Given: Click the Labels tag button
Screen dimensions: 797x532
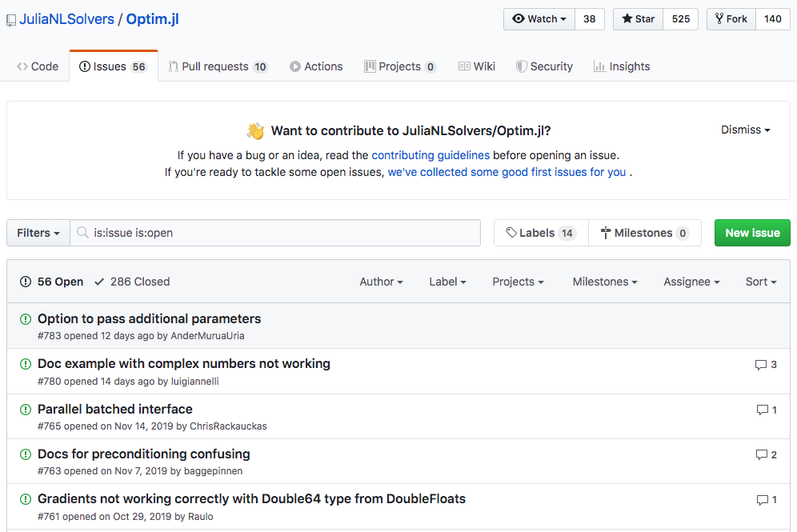Looking at the screenshot, I should coord(541,233).
